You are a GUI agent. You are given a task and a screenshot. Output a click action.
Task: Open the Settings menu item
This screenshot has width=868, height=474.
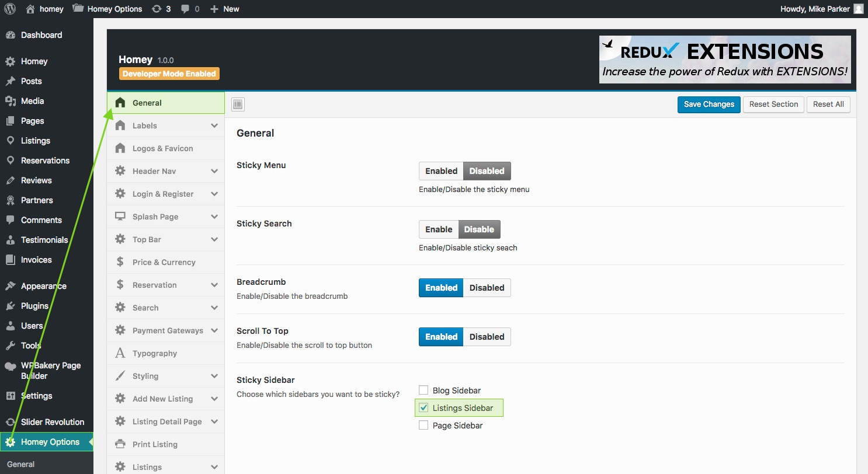pos(47,396)
